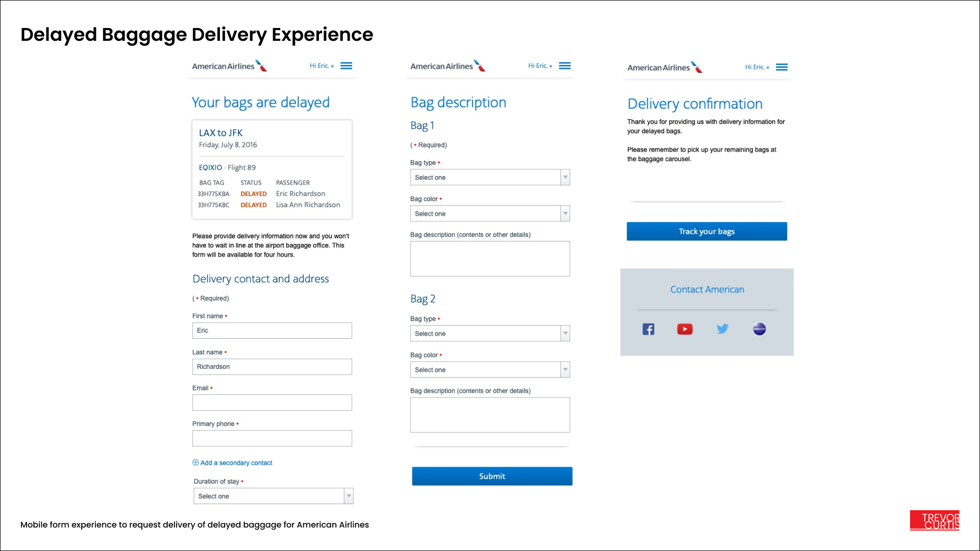Click the YouTube icon under Contact American
This screenshot has width=980, height=551.
(x=684, y=329)
